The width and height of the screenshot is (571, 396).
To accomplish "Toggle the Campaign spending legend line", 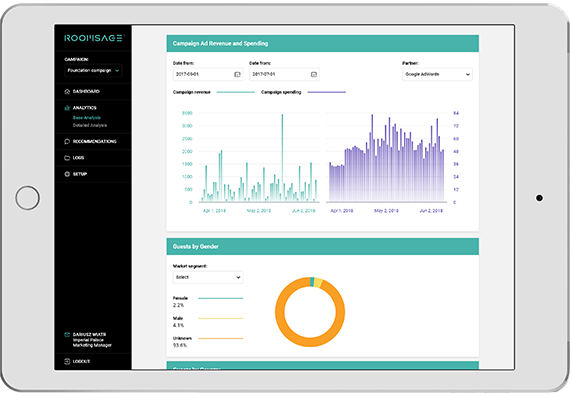I will click(x=327, y=92).
